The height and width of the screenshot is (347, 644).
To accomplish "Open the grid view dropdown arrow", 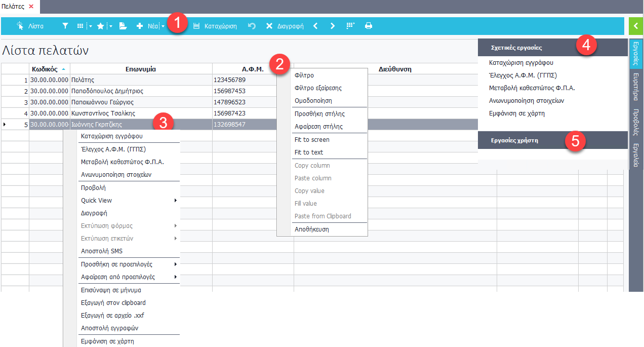I will [91, 26].
